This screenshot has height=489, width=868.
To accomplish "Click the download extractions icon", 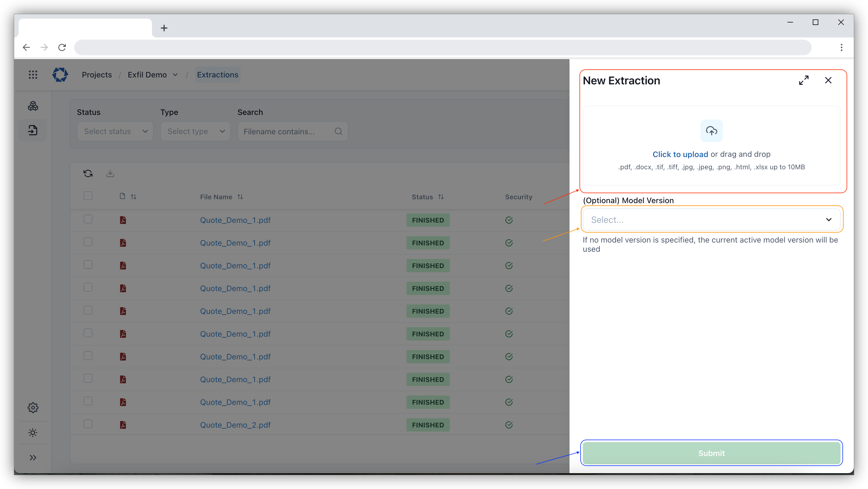I will click(110, 173).
